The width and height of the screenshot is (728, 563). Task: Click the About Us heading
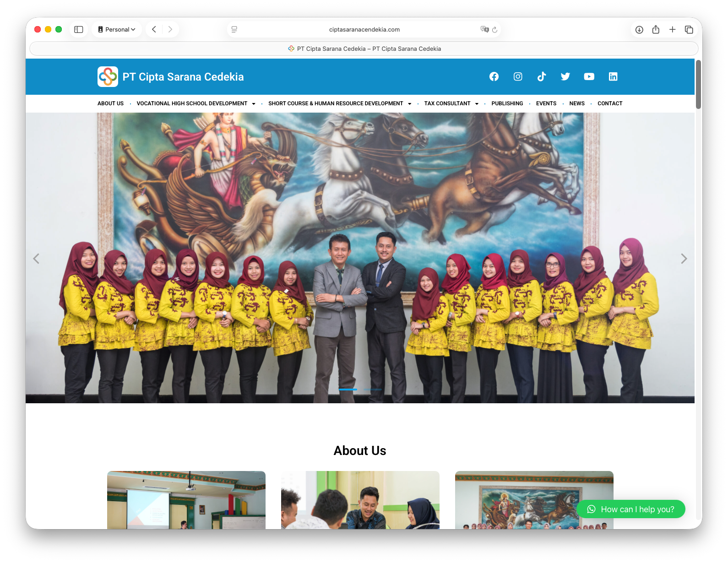tap(360, 450)
